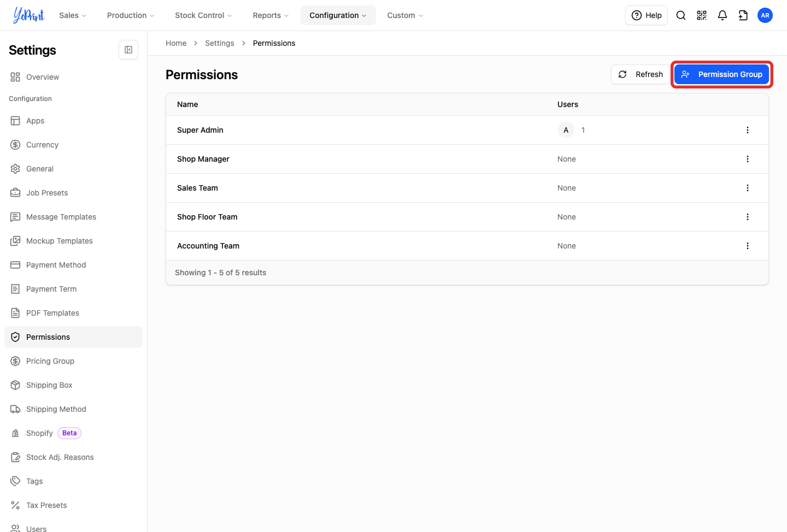The image size is (787, 532).
Task: Open Overview in settings sidebar
Action: [73, 77]
